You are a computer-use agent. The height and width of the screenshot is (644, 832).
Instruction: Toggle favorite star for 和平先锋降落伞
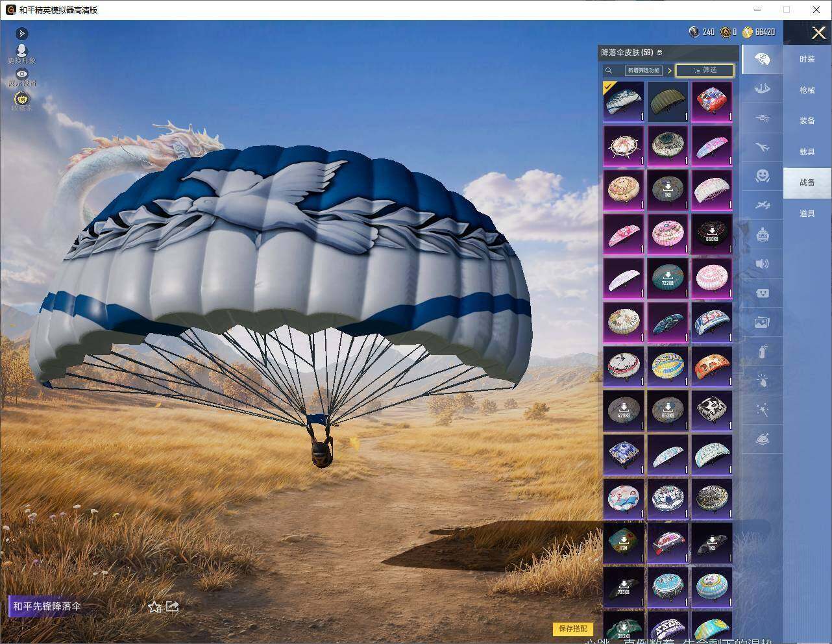154,607
